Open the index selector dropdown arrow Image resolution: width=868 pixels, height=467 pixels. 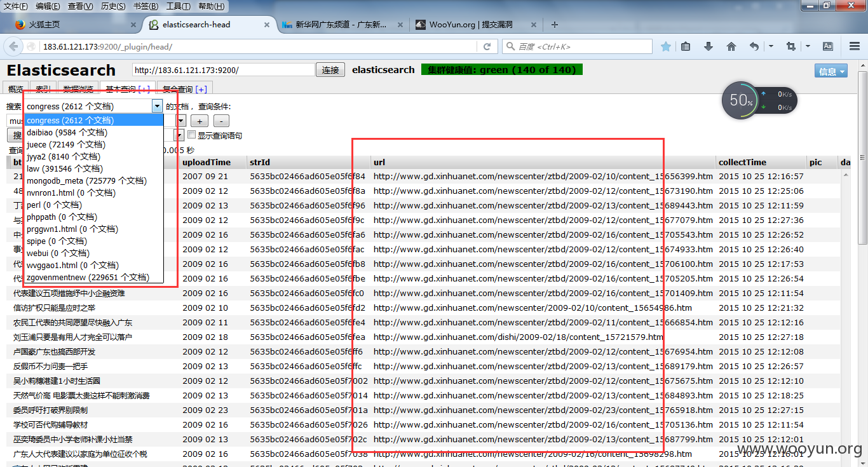click(157, 107)
